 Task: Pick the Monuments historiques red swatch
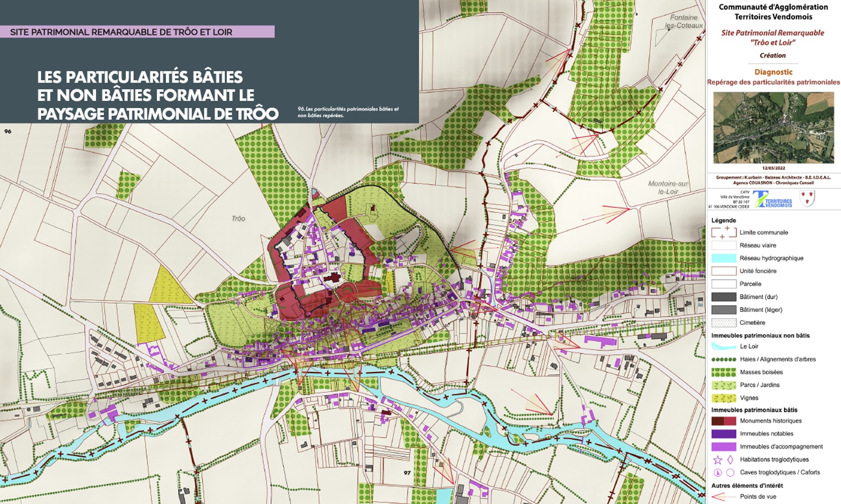pyautogui.click(x=723, y=421)
